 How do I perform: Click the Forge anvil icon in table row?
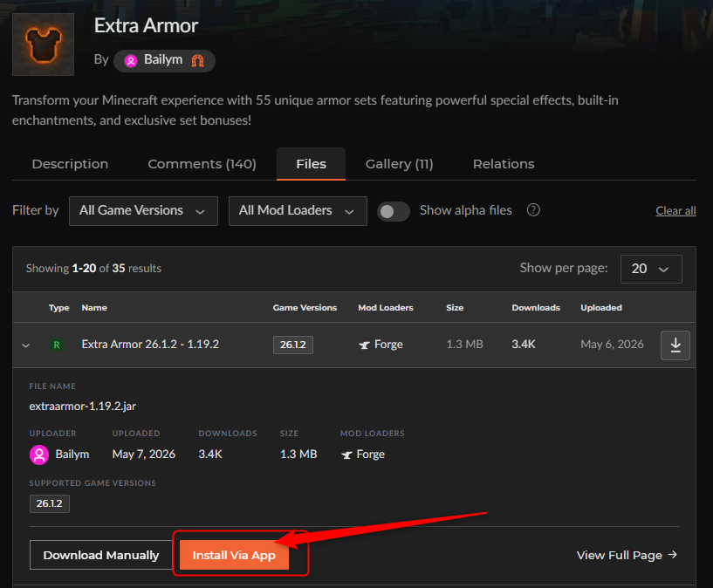(364, 345)
